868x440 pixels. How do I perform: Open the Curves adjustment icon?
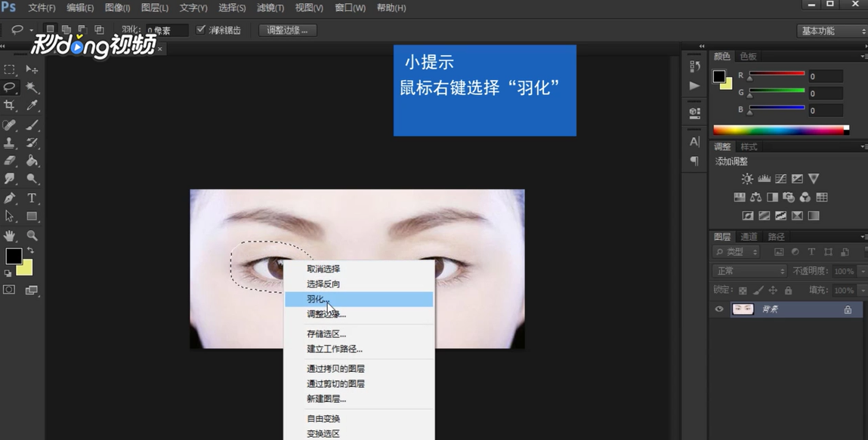[781, 178]
